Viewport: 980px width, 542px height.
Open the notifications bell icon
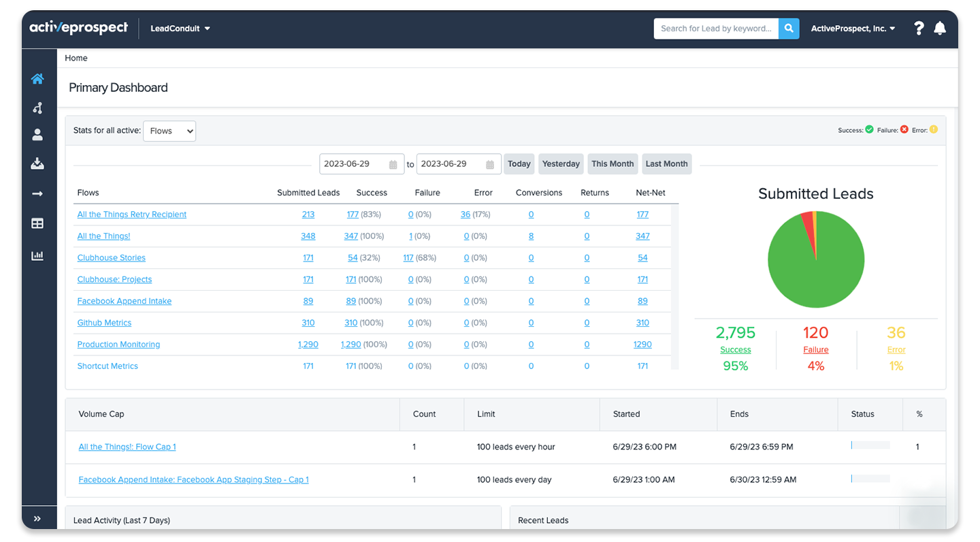click(x=940, y=29)
